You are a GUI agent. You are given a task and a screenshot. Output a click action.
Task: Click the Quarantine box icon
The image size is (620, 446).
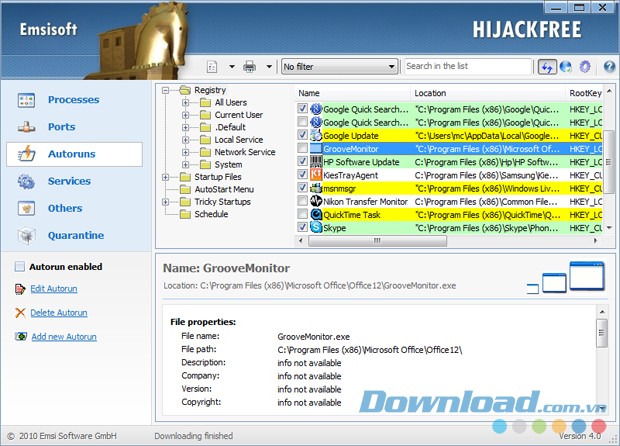pos(26,235)
